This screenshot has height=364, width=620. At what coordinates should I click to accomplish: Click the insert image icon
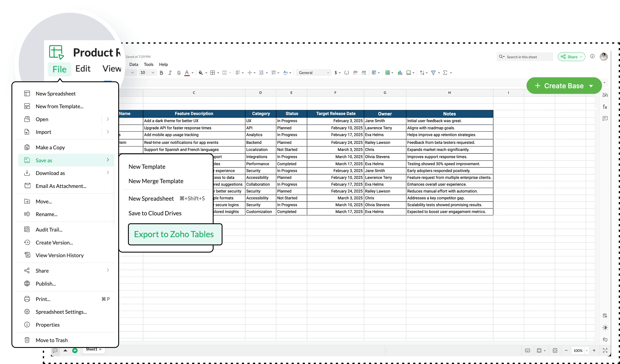tap(409, 73)
